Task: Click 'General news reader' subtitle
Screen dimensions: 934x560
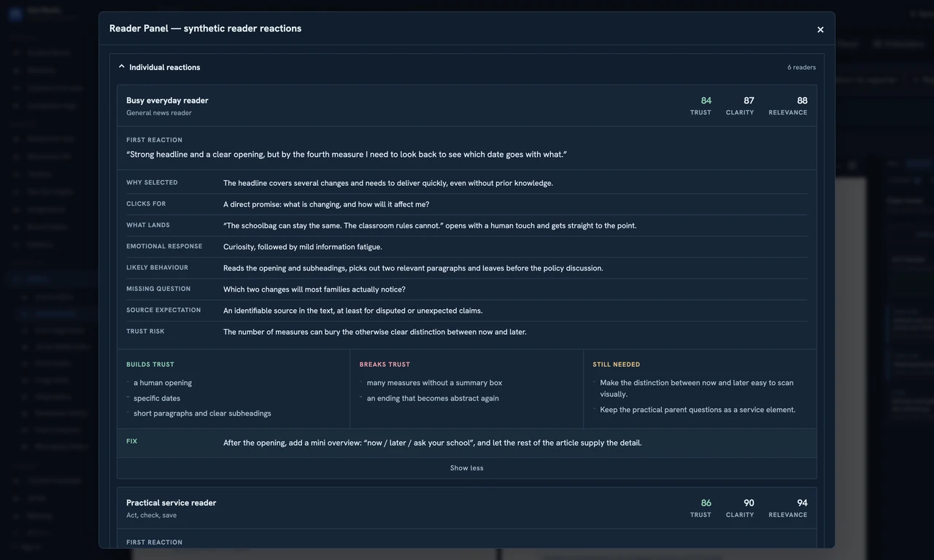Action: click(x=159, y=113)
